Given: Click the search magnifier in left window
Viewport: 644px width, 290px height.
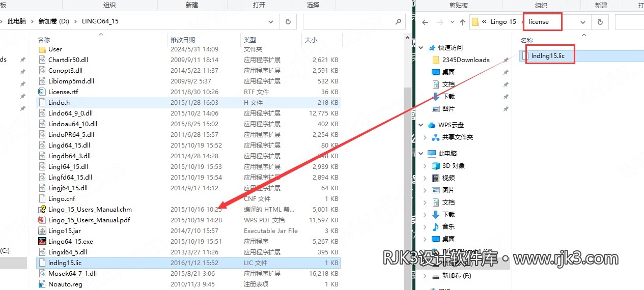Looking at the screenshot, I should click(399, 22).
